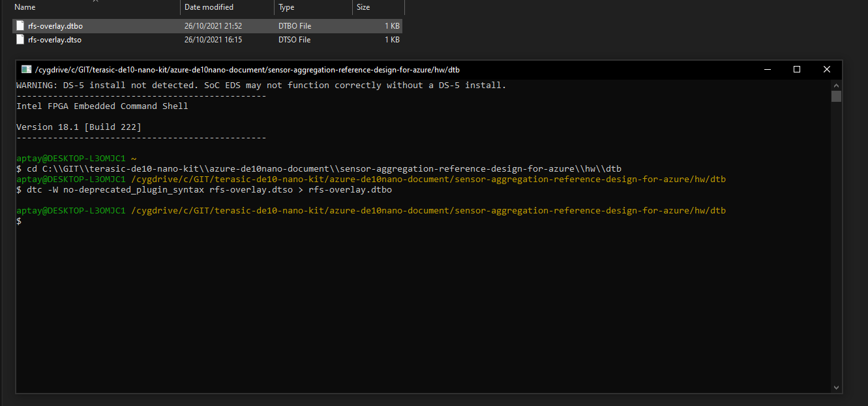Select the rfs-overlay.dtbo file name
868x406 pixels.
pos(55,26)
